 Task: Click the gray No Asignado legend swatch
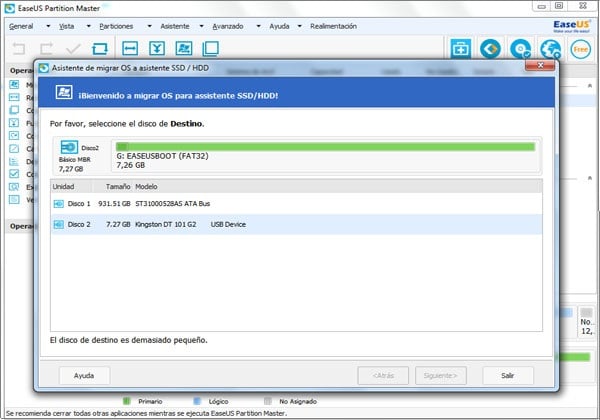(268, 401)
